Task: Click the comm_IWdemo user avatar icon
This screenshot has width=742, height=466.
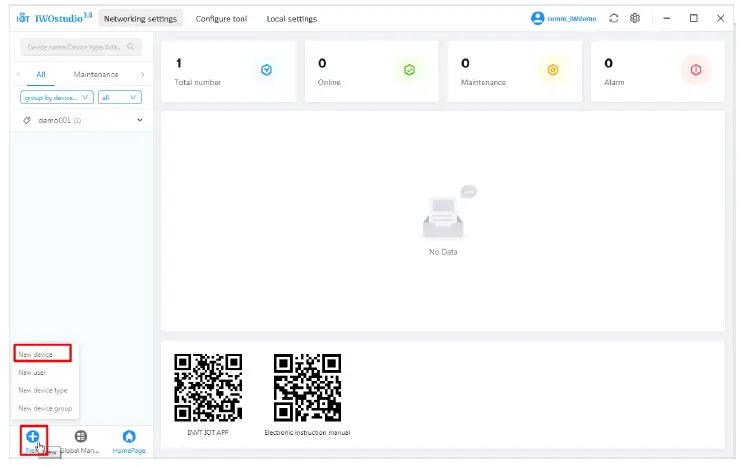Action: tap(538, 18)
